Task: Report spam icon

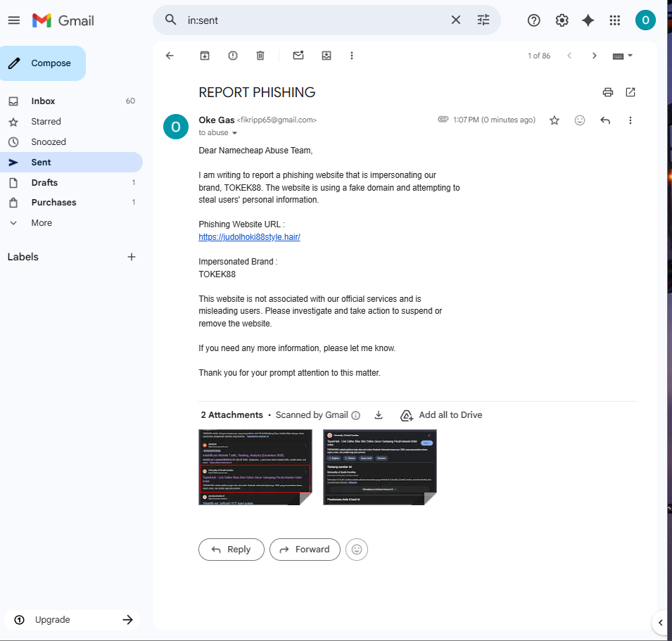Action: [x=233, y=56]
